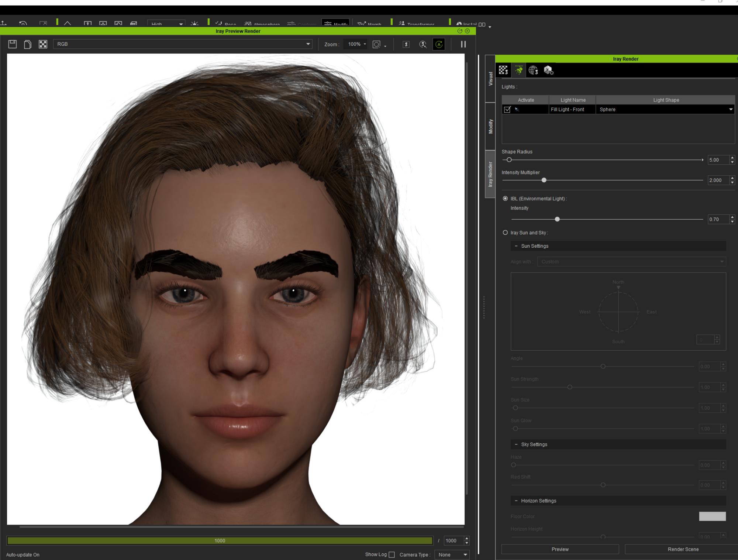Click the Transformer button in top toolbar
This screenshot has width=738, height=560.
(417, 24)
